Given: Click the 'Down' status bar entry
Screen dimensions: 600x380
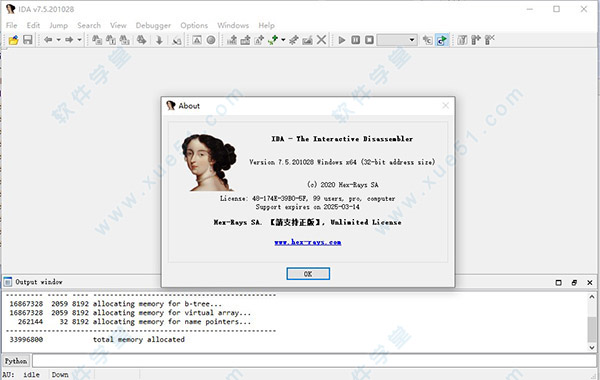Looking at the screenshot, I should [60, 375].
